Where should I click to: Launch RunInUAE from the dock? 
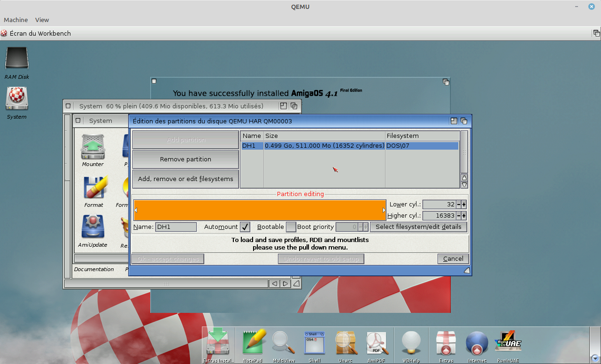[x=508, y=341]
